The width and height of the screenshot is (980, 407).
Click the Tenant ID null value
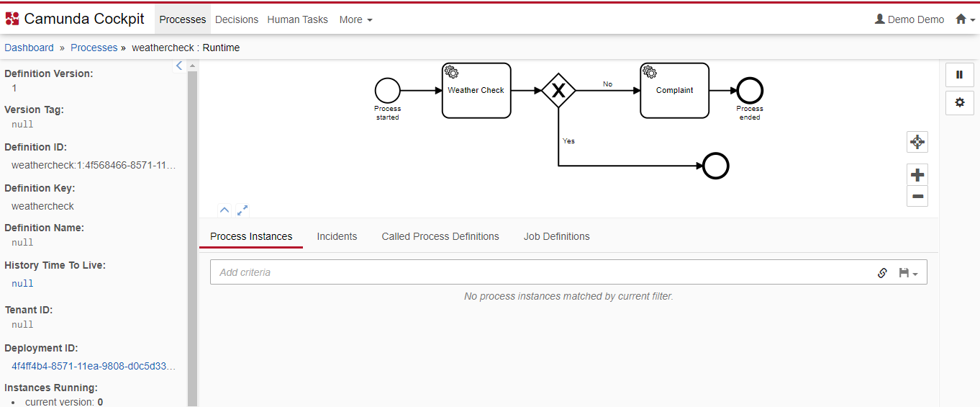pos(22,324)
